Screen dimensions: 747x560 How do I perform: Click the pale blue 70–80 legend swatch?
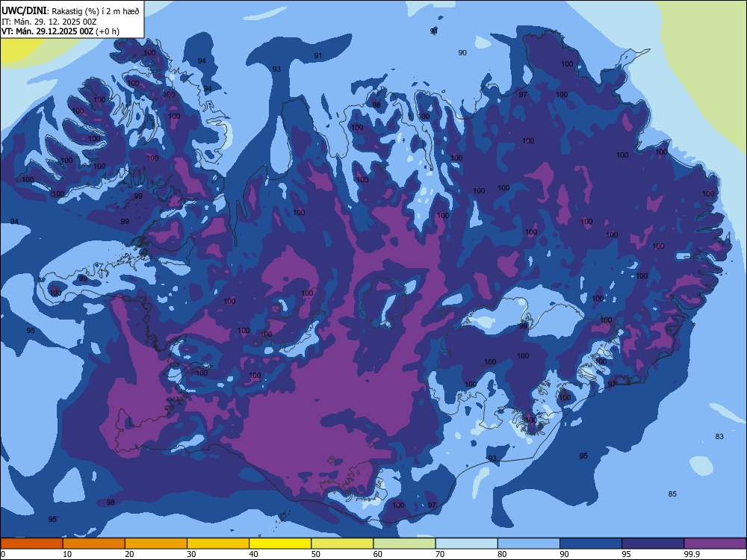pyautogui.click(x=466, y=544)
